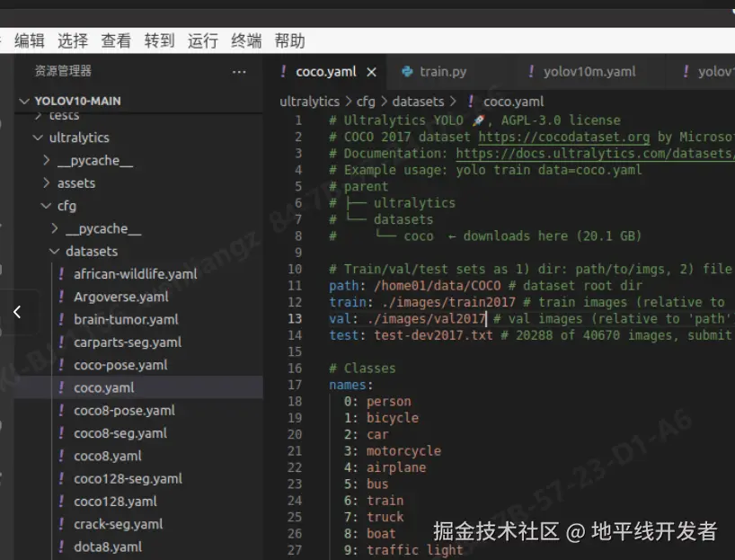Click the YAML icon beside dota8.yaml
The image size is (735, 560).
61,547
